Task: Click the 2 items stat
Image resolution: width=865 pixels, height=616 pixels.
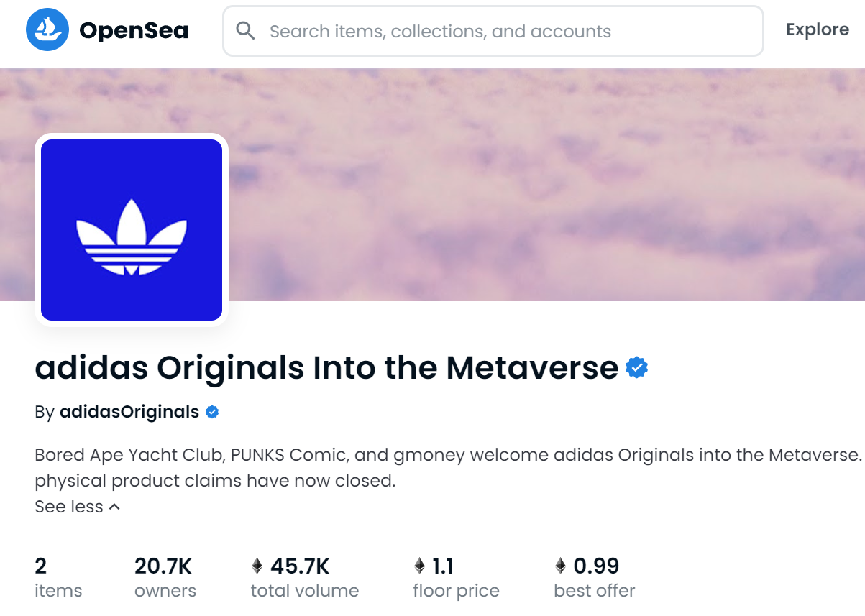Action: [58, 578]
